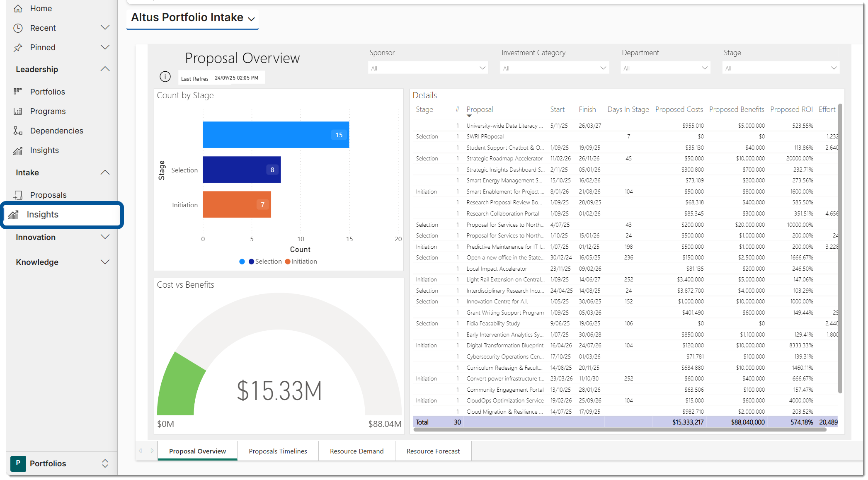Image resolution: width=868 pixels, height=480 pixels.
Task: Open Portfolios under Leadership
Action: (47, 92)
